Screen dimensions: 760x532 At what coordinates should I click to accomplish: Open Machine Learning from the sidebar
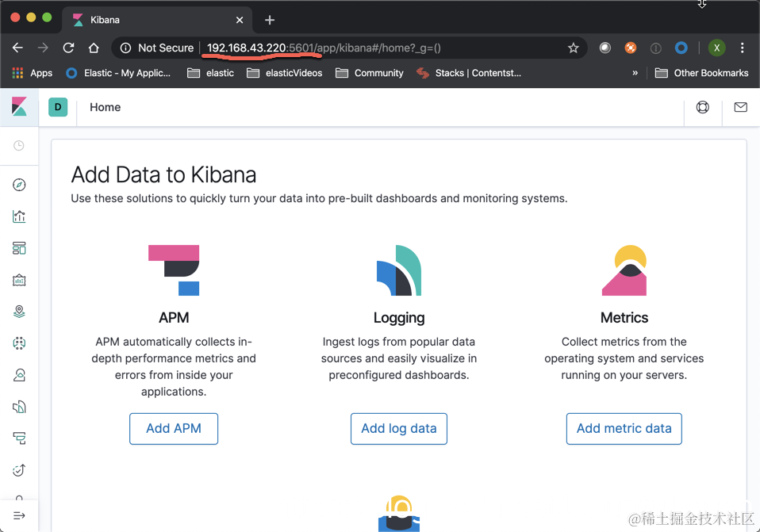19,343
